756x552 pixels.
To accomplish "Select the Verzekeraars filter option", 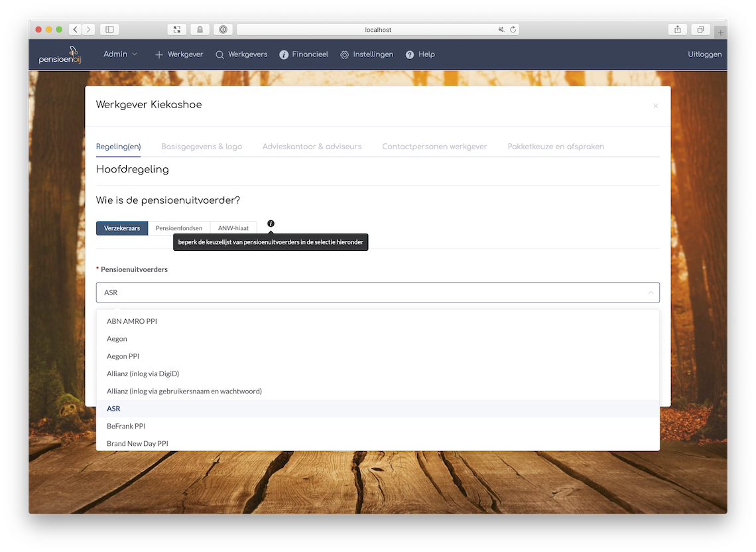I will point(122,228).
